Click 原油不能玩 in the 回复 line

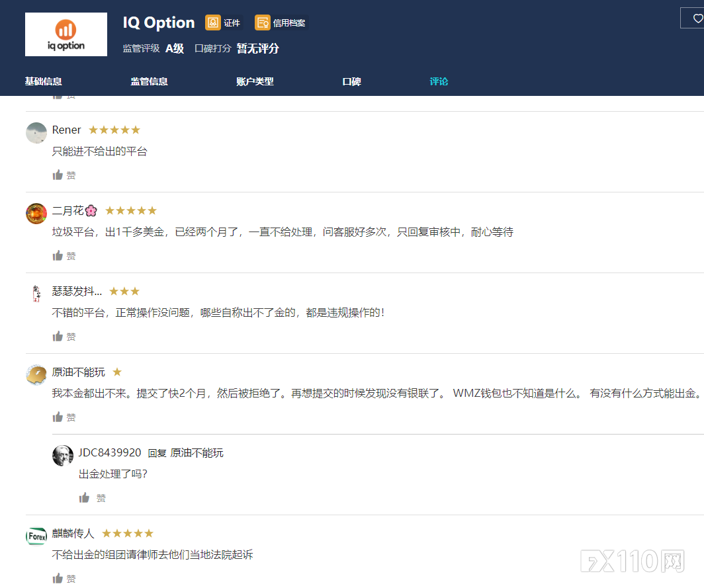197,453
